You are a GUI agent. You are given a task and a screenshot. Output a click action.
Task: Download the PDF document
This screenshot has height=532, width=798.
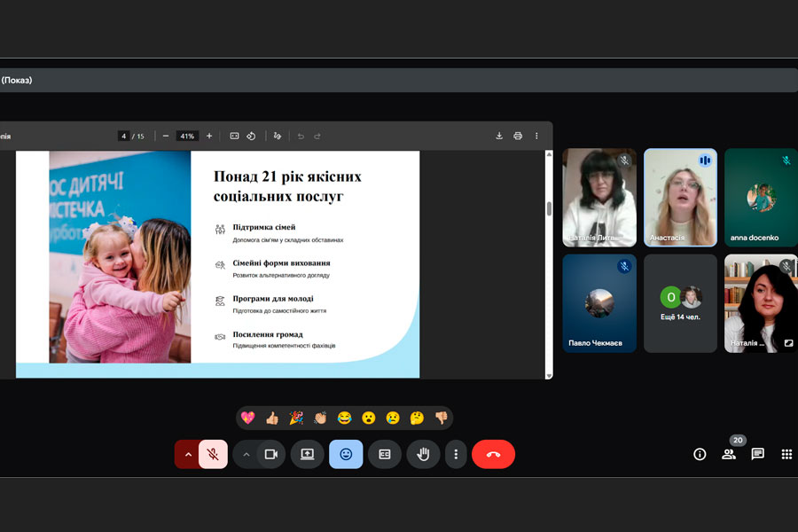click(499, 136)
